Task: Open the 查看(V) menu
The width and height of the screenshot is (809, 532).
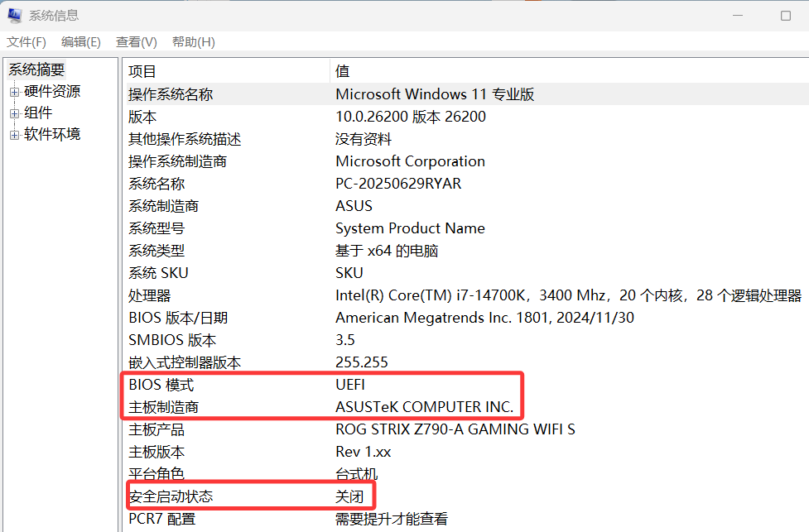Action: (x=136, y=41)
